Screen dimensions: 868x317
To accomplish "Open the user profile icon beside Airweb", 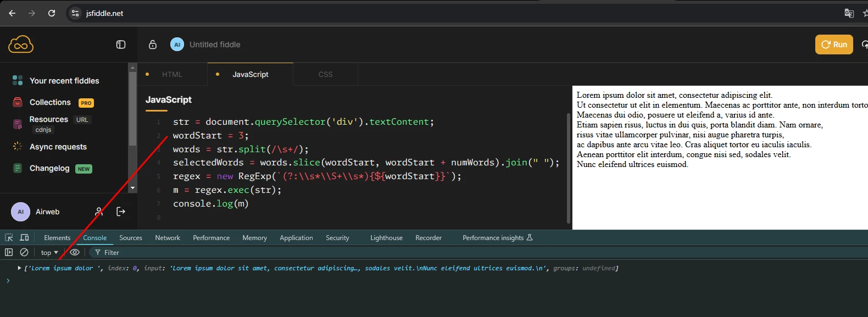I will [x=99, y=212].
